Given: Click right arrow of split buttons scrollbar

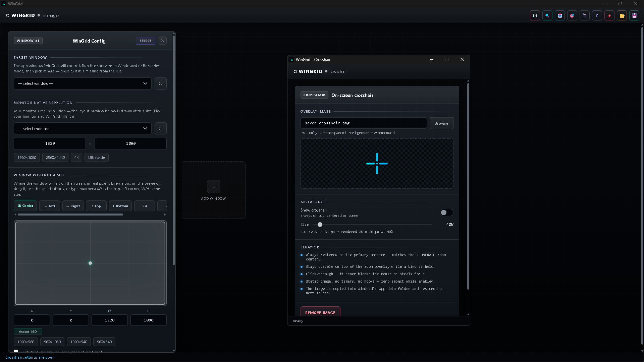Looking at the screenshot, I should [165, 215].
